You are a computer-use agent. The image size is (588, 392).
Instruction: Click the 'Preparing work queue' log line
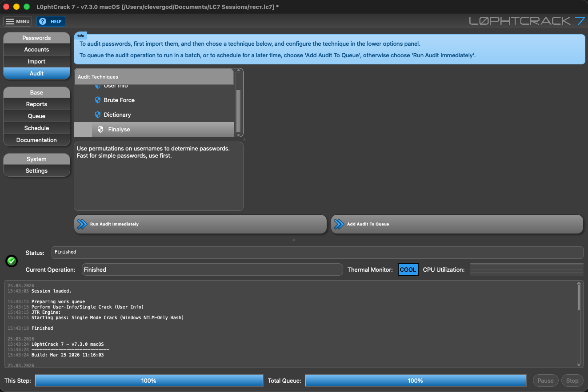click(58, 302)
